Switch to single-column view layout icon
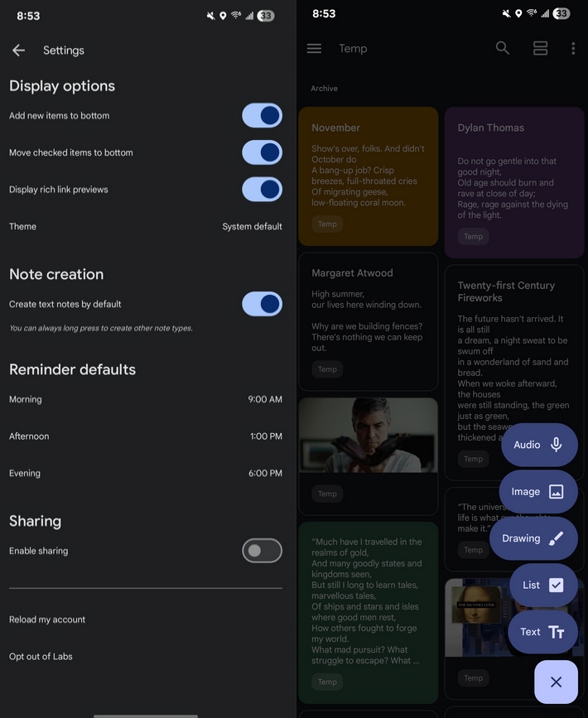 point(540,48)
